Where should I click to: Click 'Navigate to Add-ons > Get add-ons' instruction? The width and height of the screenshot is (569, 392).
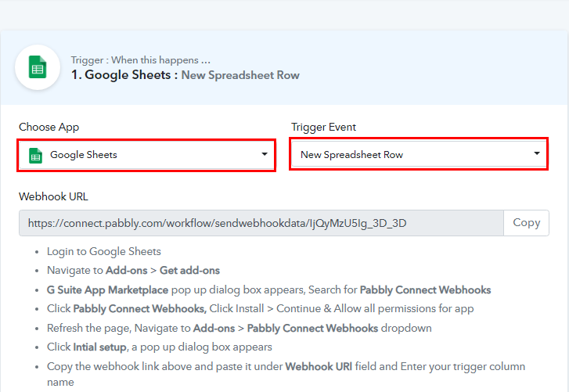coord(133,271)
